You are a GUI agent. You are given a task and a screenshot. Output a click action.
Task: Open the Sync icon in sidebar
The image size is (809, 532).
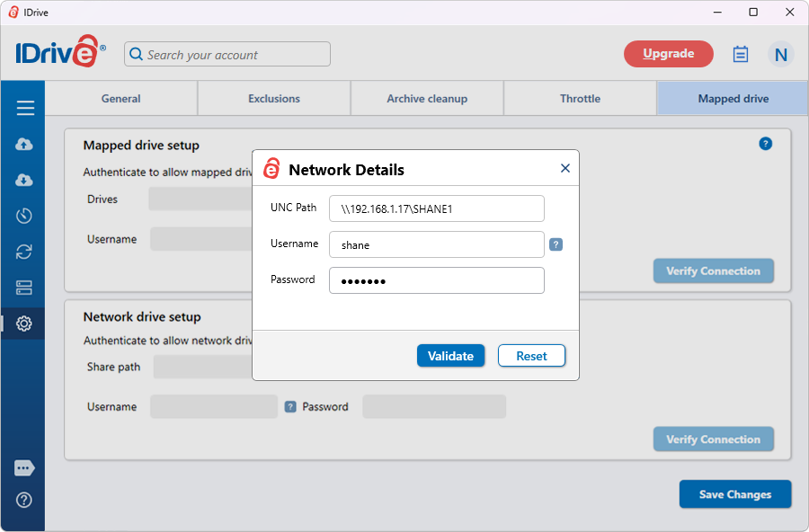coord(25,252)
